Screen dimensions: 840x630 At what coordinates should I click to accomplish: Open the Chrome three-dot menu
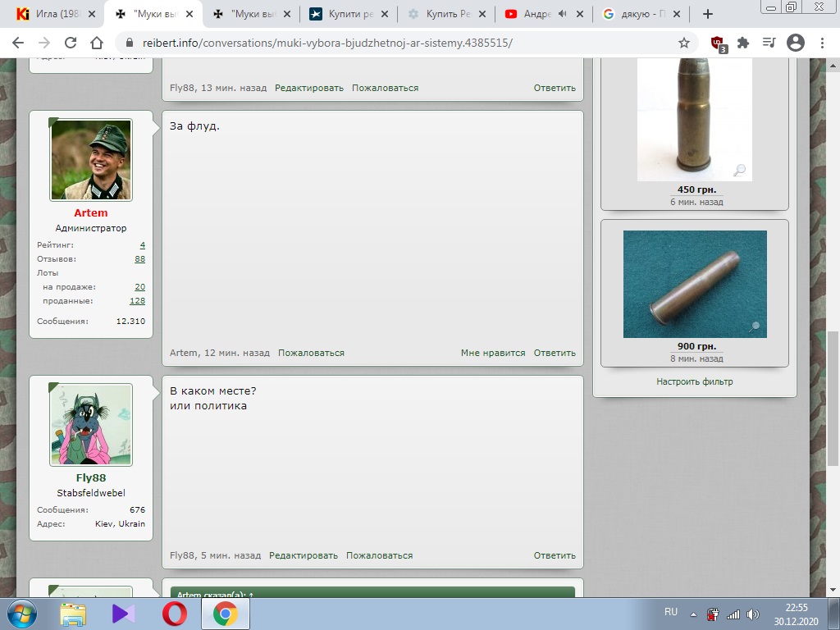click(x=822, y=43)
